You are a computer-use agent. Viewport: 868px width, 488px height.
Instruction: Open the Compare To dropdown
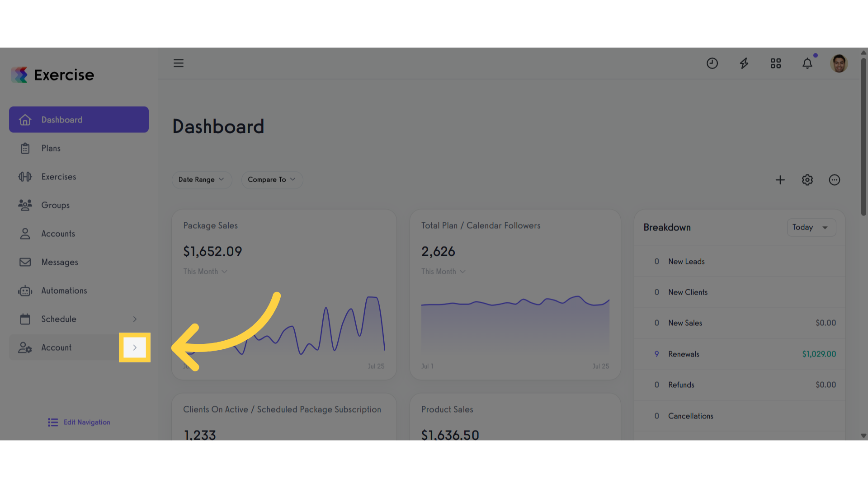tap(272, 180)
